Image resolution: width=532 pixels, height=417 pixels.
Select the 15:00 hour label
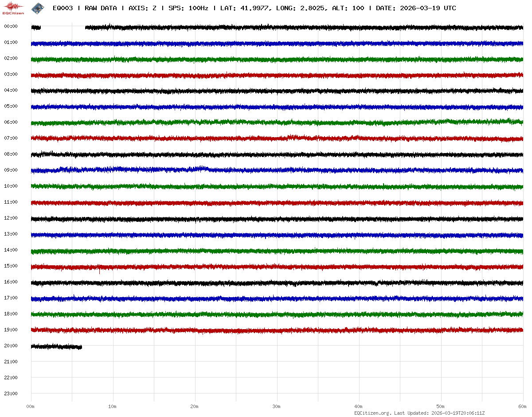click(x=11, y=266)
